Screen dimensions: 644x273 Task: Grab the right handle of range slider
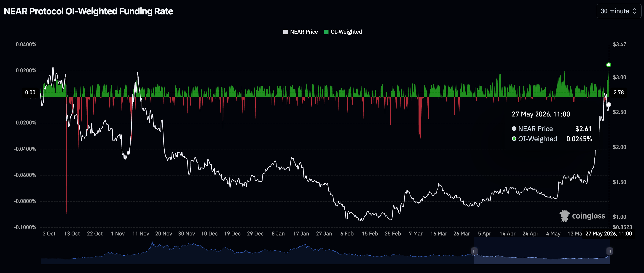click(609, 251)
